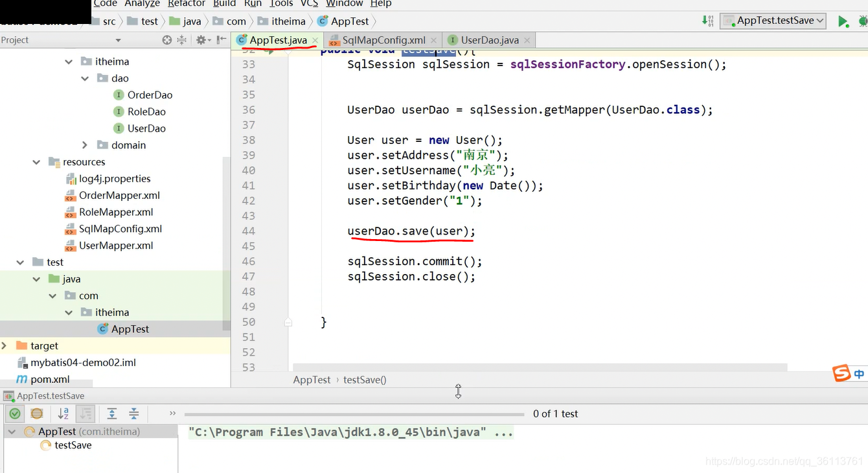Start debugging with the green bug icon
The height and width of the screenshot is (473, 868).
863,21
